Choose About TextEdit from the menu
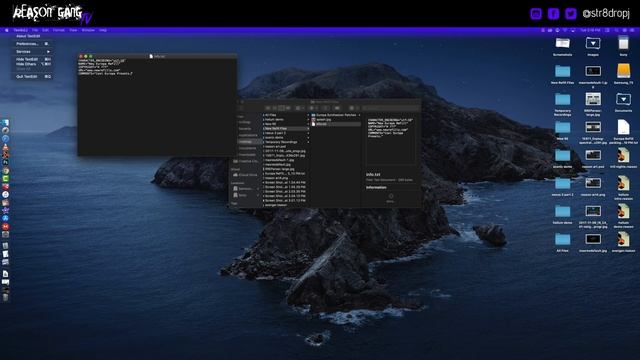This screenshot has width=640, height=360. [x=32, y=36]
